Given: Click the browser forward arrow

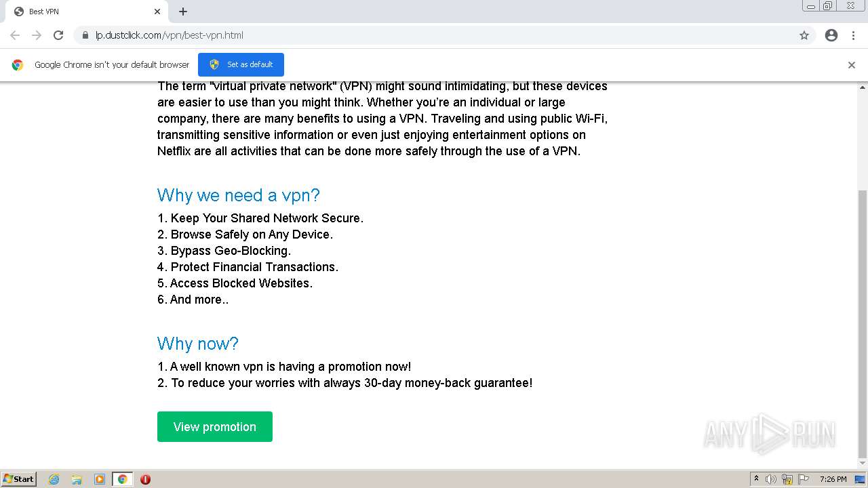Looking at the screenshot, I should coord(37,35).
